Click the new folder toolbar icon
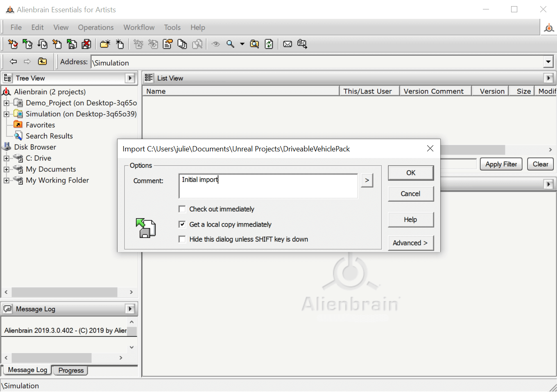The height and width of the screenshot is (392, 557). click(x=105, y=44)
